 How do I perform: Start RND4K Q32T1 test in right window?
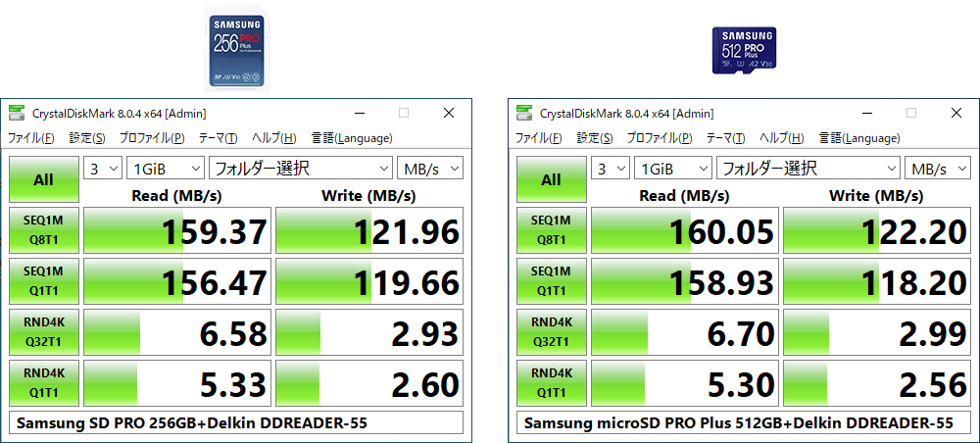click(x=551, y=332)
